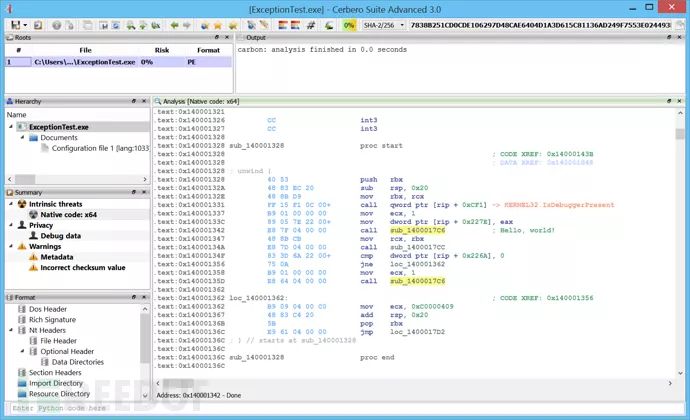
Task: Click the green forward arrow in toolbar
Action: tap(189, 23)
